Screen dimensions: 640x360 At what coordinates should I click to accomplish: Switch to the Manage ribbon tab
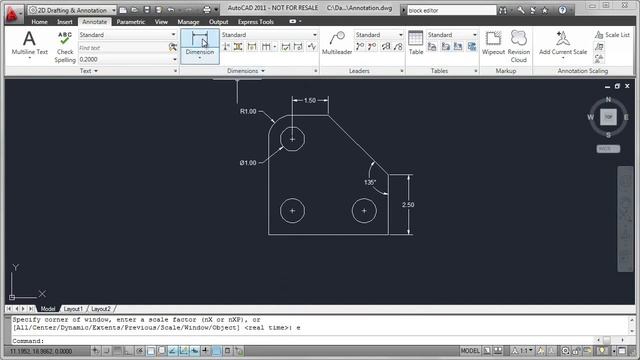[x=188, y=22]
